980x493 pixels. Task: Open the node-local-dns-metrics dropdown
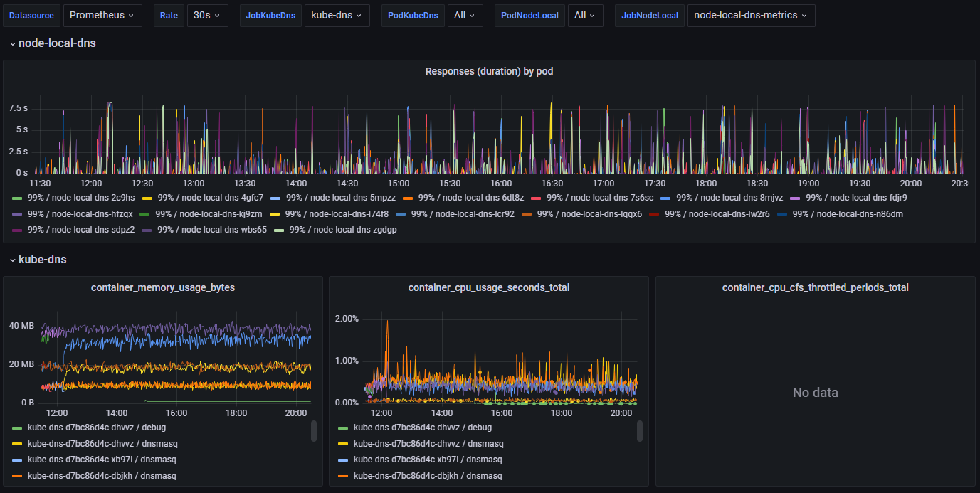click(751, 15)
